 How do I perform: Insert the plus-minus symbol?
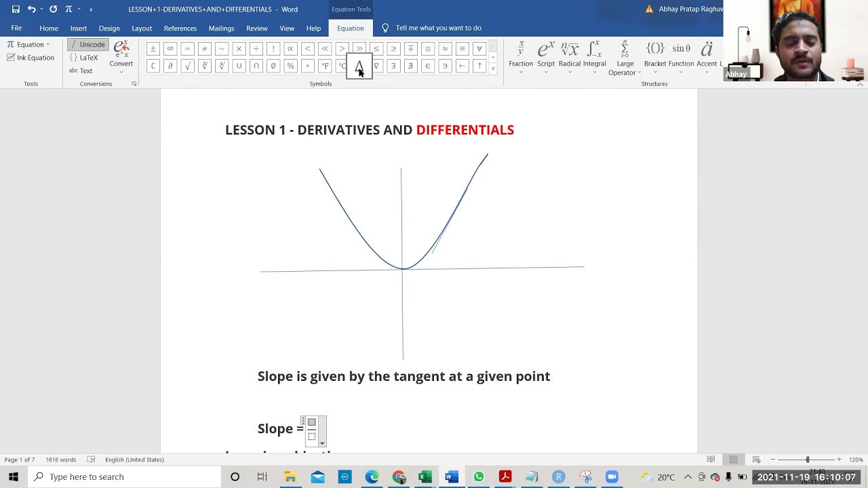tap(153, 49)
